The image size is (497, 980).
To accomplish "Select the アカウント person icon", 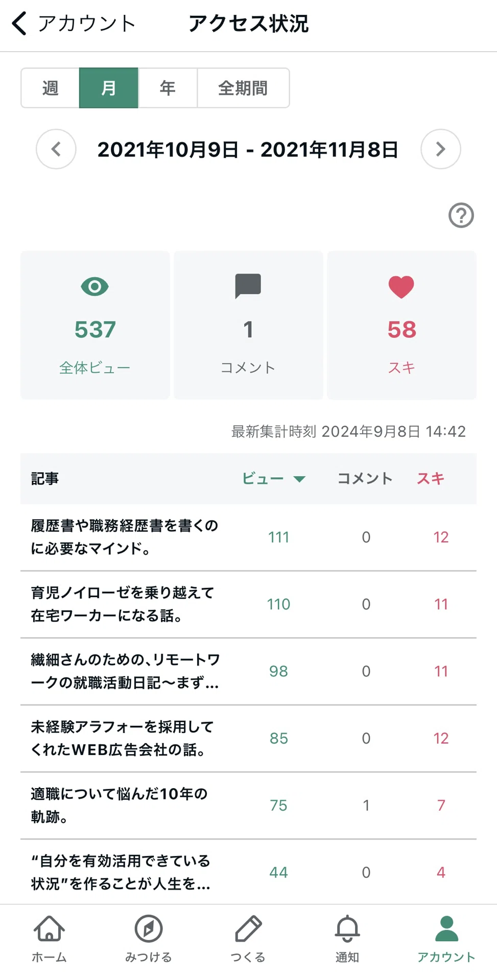I will pyautogui.click(x=446, y=928).
